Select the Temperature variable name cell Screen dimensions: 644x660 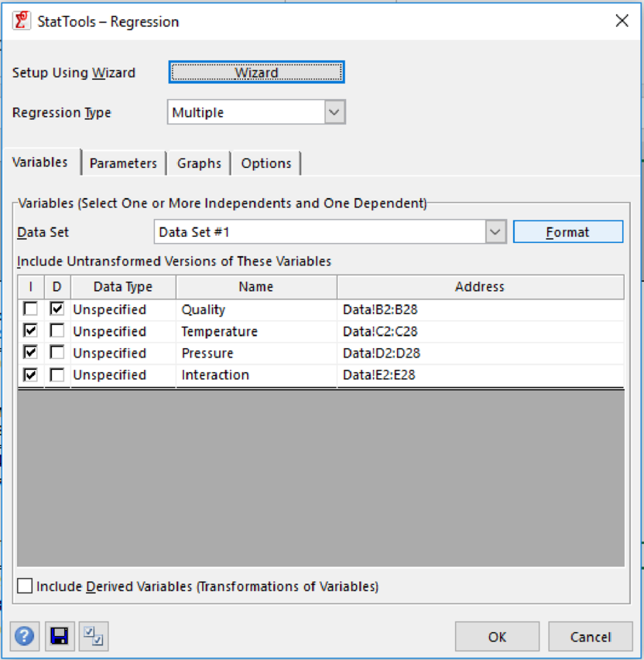[256, 331]
